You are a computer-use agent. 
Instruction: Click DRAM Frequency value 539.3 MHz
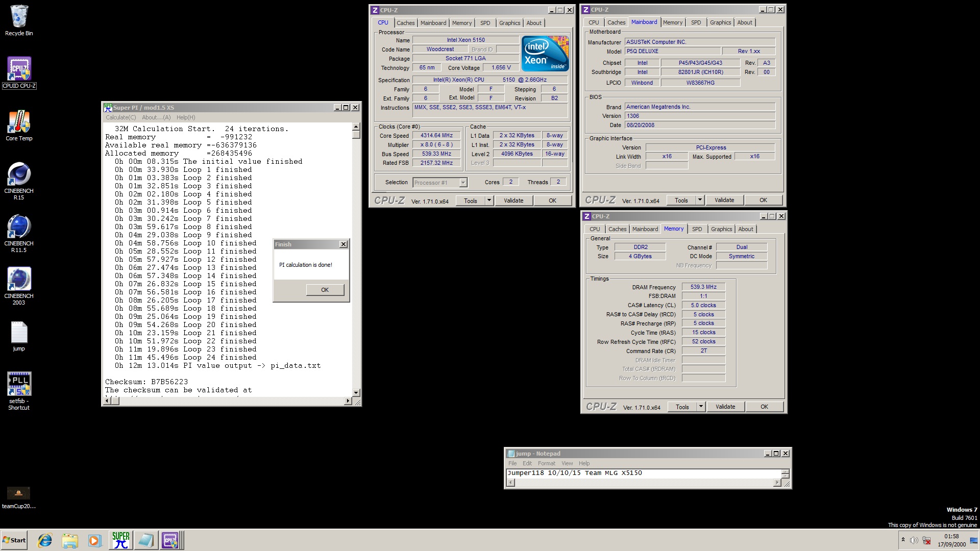coord(703,287)
